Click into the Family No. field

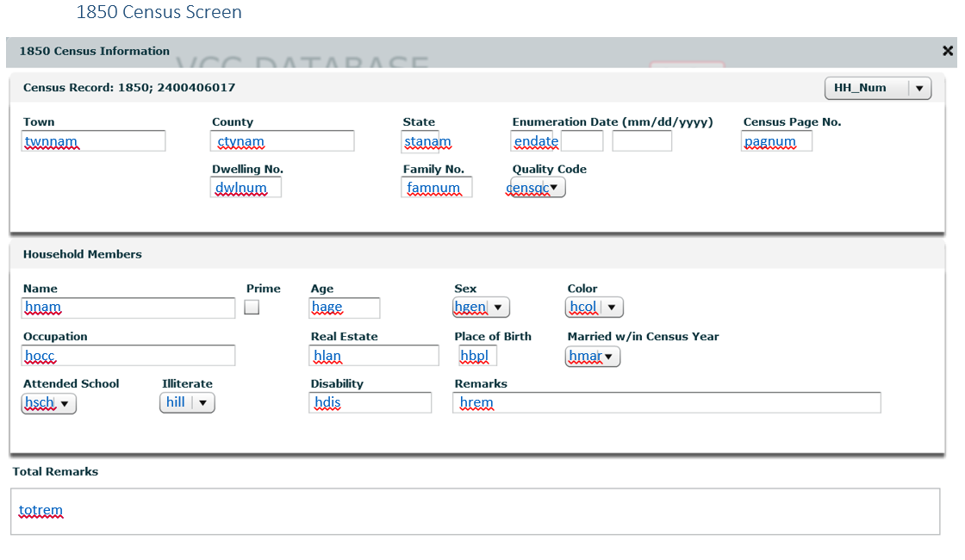tap(436, 188)
